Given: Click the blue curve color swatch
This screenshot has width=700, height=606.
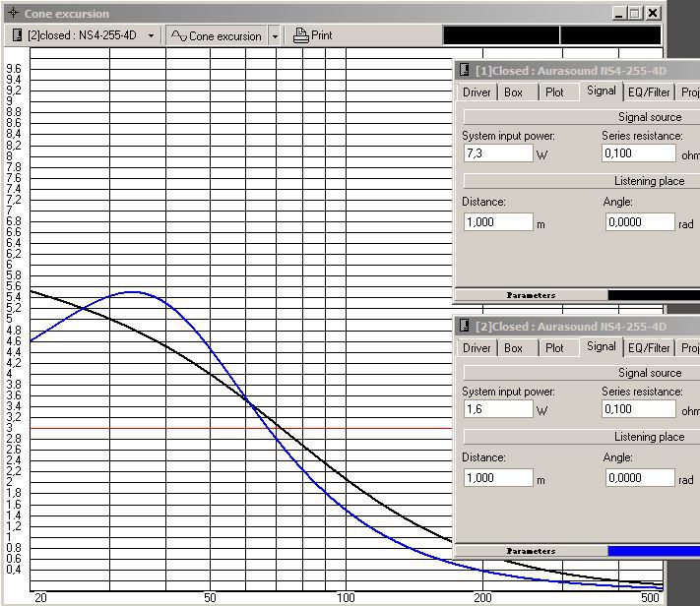Looking at the screenshot, I should (x=653, y=551).
